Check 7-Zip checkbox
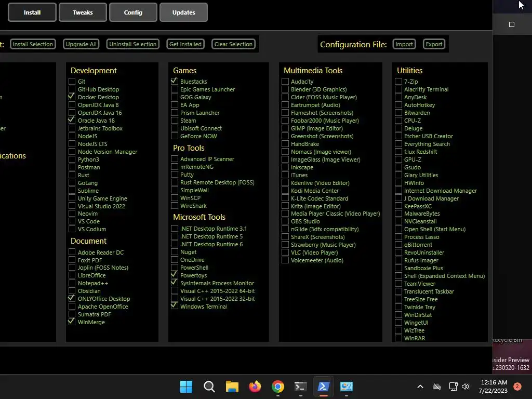This screenshot has height=399, width=532. (398, 82)
